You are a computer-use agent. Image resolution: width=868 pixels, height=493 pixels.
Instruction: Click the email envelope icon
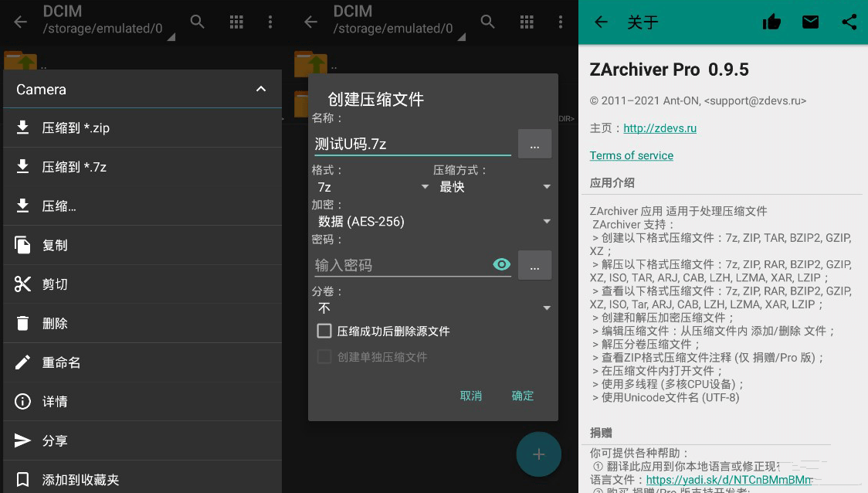tap(810, 22)
